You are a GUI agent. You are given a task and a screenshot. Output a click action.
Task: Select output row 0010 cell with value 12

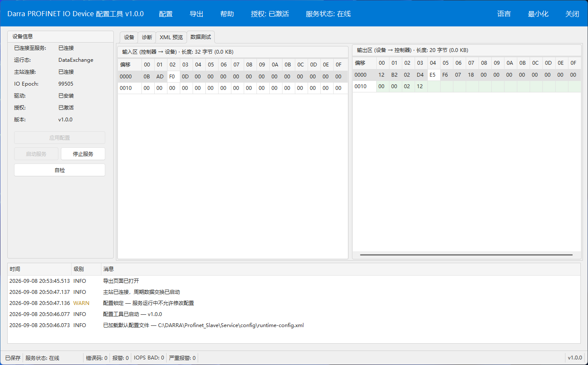421,86
